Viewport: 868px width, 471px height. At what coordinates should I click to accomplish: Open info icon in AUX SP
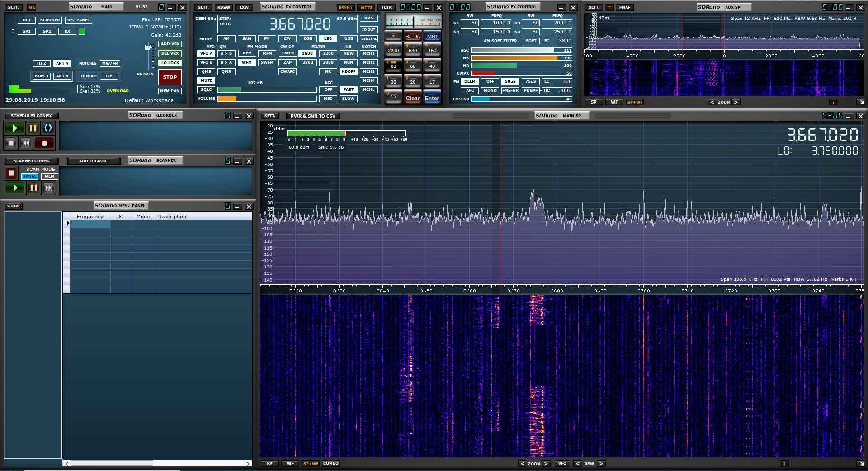[833, 102]
